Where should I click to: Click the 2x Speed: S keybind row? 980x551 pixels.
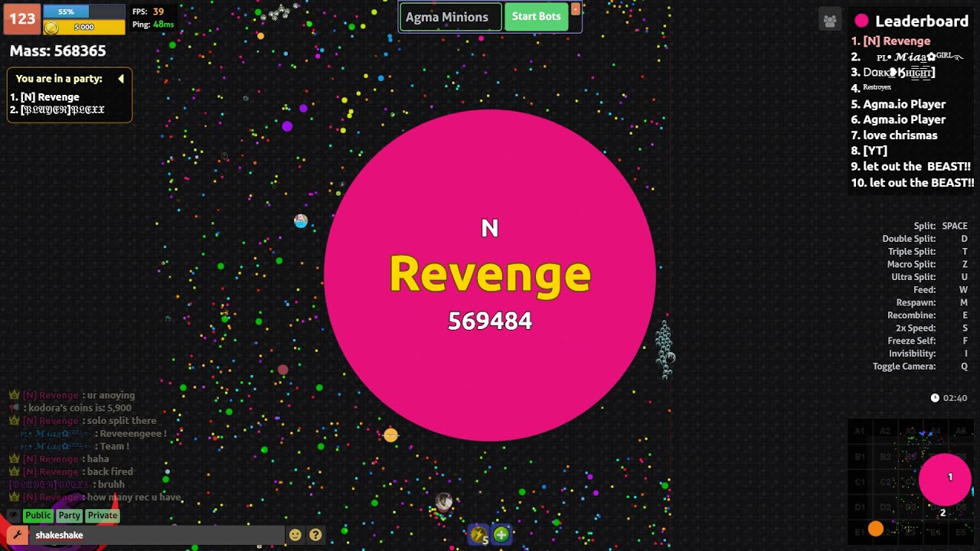point(932,328)
